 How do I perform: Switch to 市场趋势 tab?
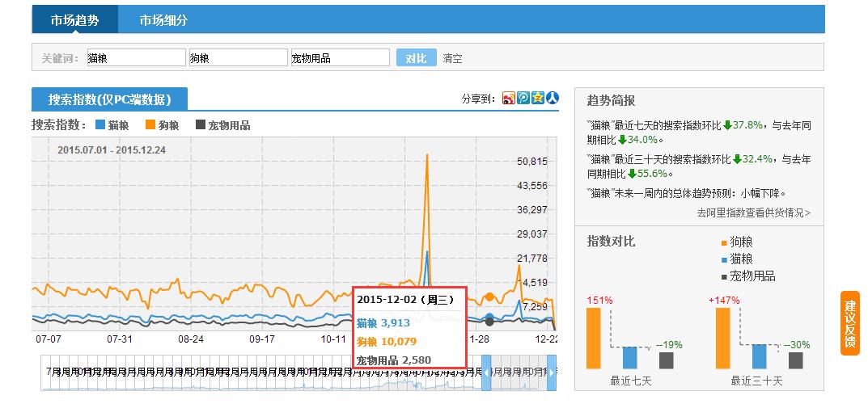click(x=74, y=20)
